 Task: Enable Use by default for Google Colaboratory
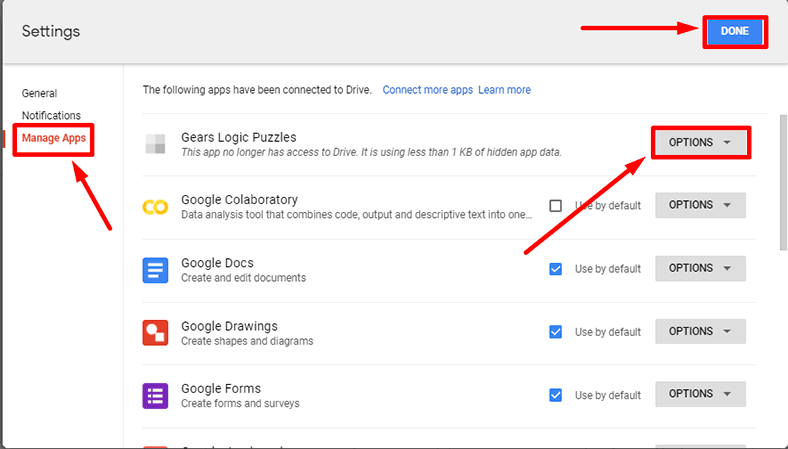555,206
